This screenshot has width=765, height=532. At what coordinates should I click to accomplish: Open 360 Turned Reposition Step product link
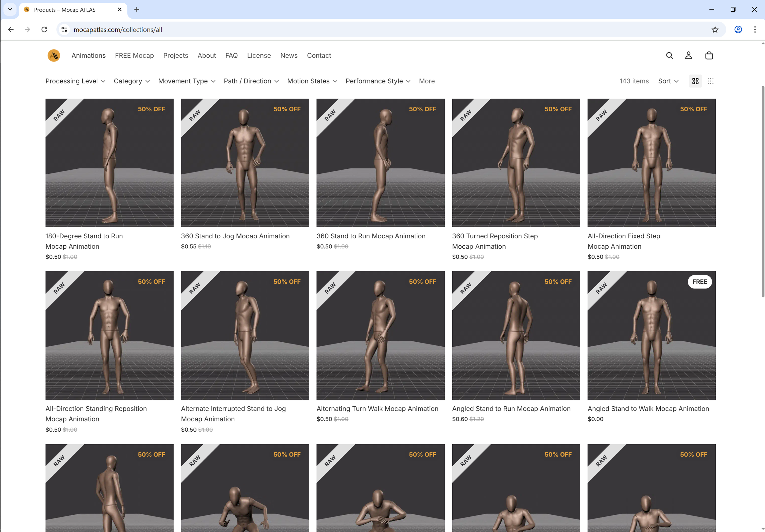pos(494,241)
